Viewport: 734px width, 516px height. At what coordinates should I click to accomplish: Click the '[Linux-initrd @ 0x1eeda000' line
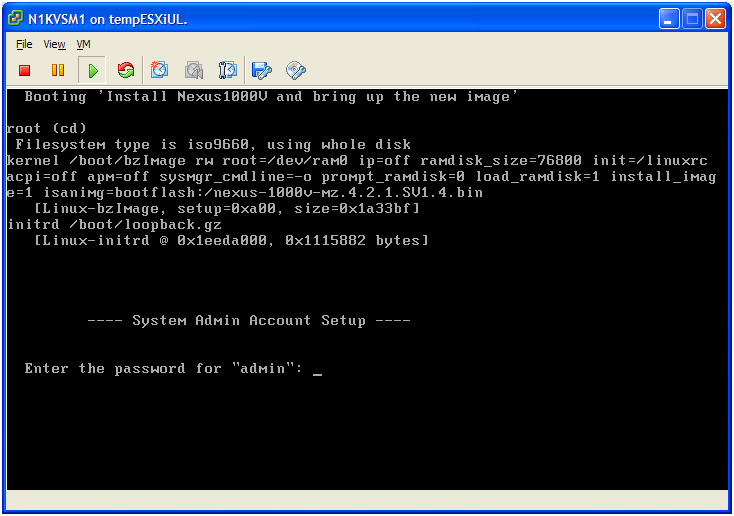(x=231, y=241)
